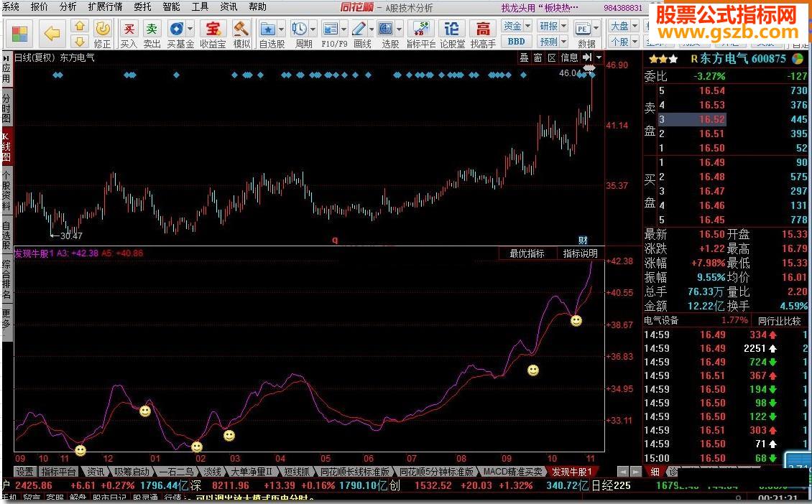Image resolution: width=812 pixels, height=504 pixels.
Task: Open the 智能 menu
Action: tap(171, 6)
